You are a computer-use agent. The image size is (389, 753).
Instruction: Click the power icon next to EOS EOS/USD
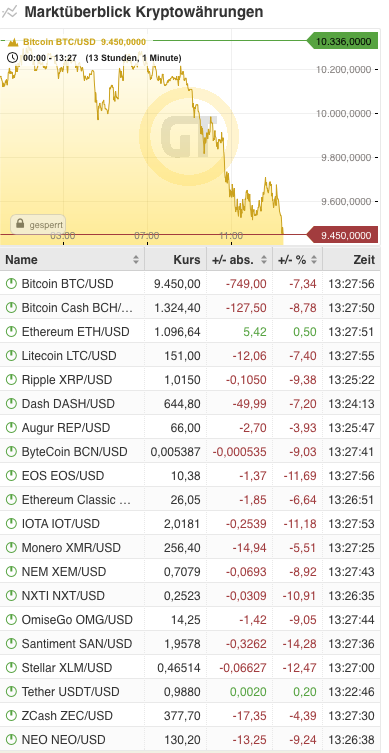coord(11,475)
